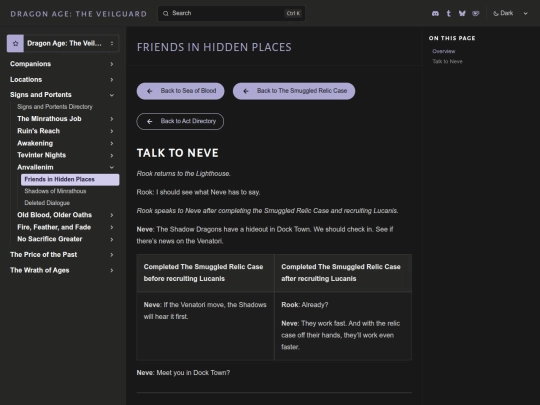Open The Minrathous Job section
The width and height of the screenshot is (540, 405).
tap(49, 119)
